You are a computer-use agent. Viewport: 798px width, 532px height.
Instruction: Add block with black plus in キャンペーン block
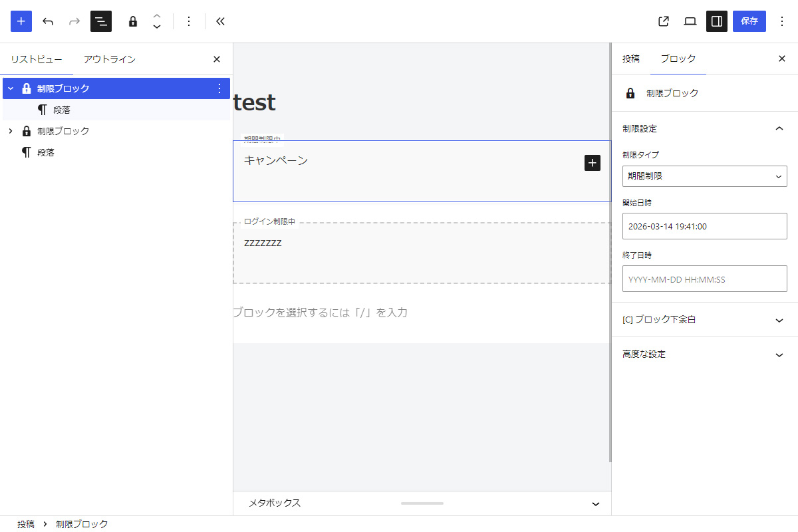(593, 163)
